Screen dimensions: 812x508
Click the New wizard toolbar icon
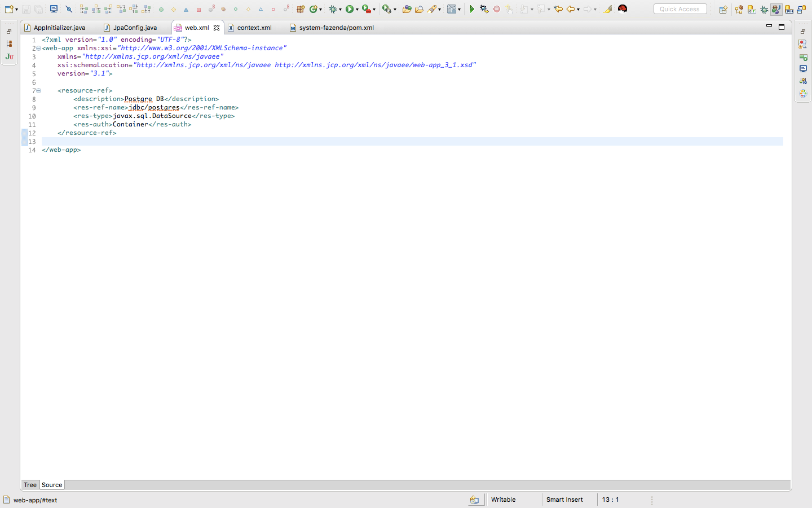point(8,9)
